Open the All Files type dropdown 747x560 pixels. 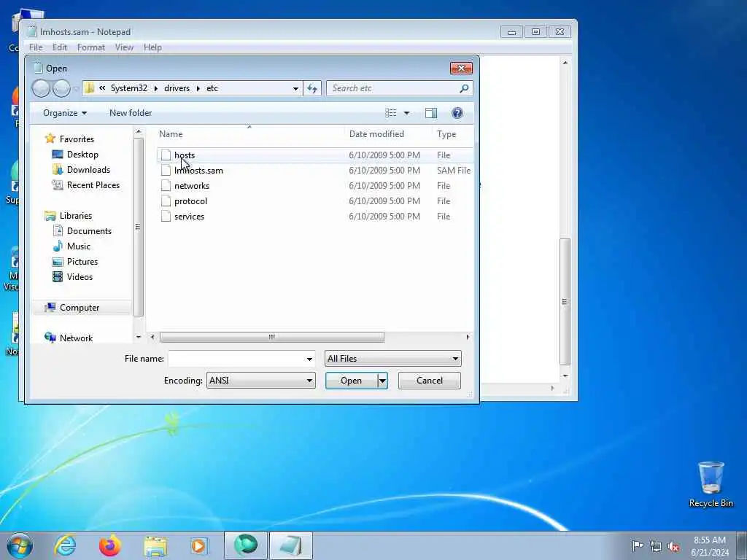(x=393, y=359)
